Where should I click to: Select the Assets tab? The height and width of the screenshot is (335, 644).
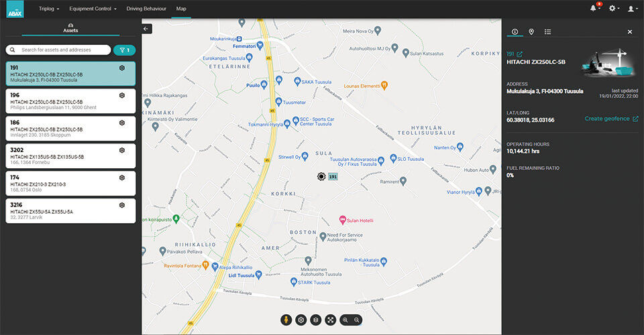(70, 28)
